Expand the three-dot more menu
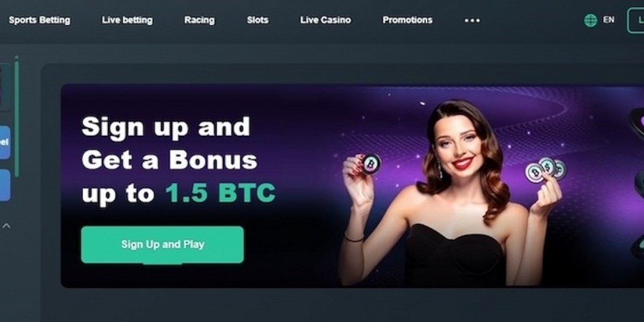 472,20
